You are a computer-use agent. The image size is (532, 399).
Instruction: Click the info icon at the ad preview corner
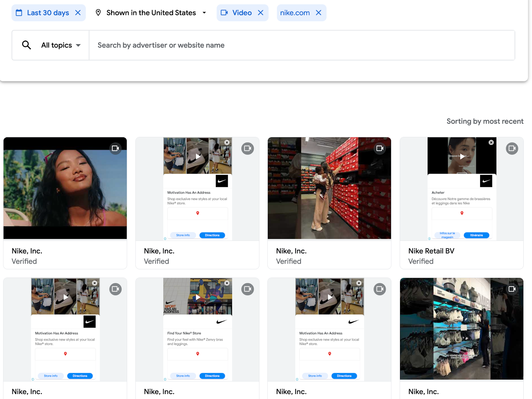pos(166,239)
